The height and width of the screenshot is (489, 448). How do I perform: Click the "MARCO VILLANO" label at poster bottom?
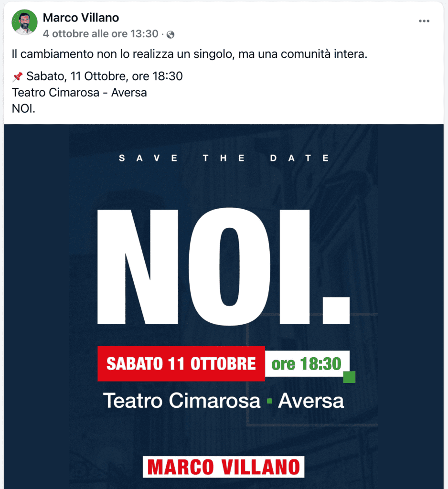pos(224,467)
